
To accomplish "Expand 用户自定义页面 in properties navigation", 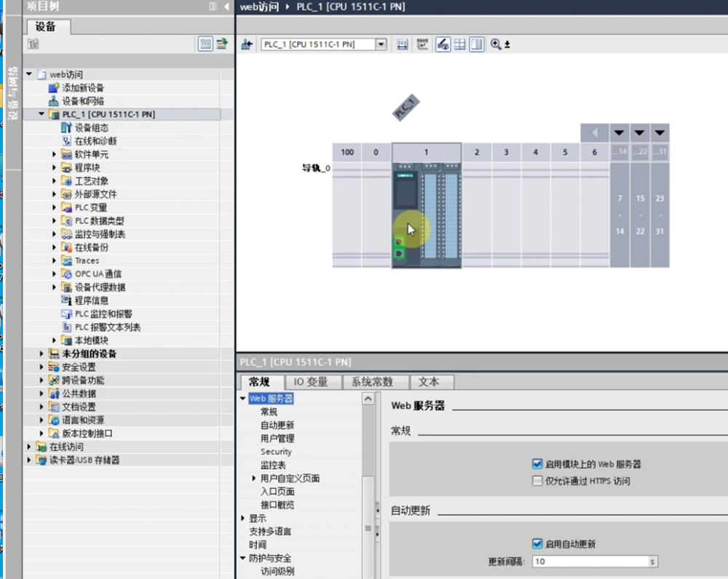I will (253, 479).
